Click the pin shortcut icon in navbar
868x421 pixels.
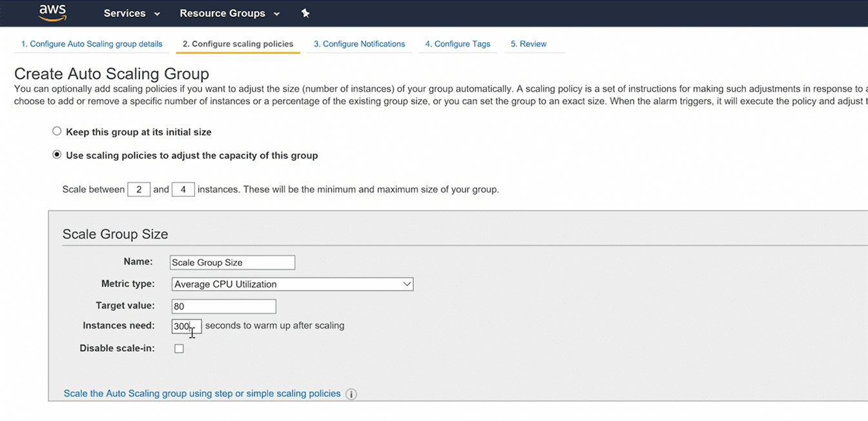coord(305,13)
